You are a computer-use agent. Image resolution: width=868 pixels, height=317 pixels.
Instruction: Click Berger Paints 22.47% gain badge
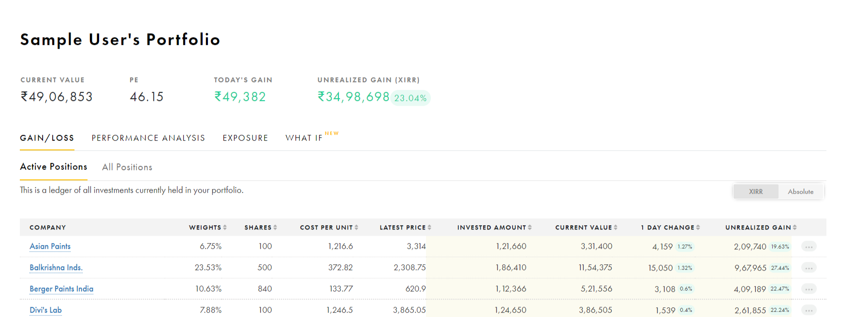tap(780, 289)
